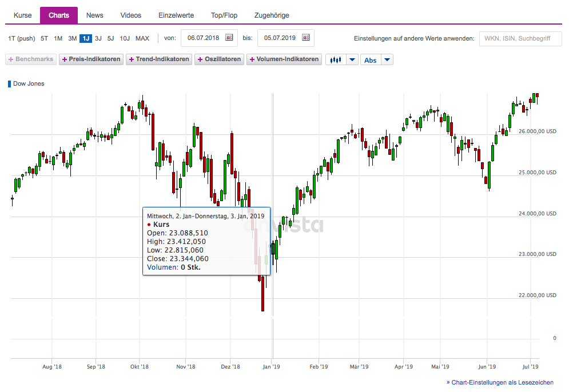
Task: Switch the chart range to 3M
Action: (x=72, y=38)
